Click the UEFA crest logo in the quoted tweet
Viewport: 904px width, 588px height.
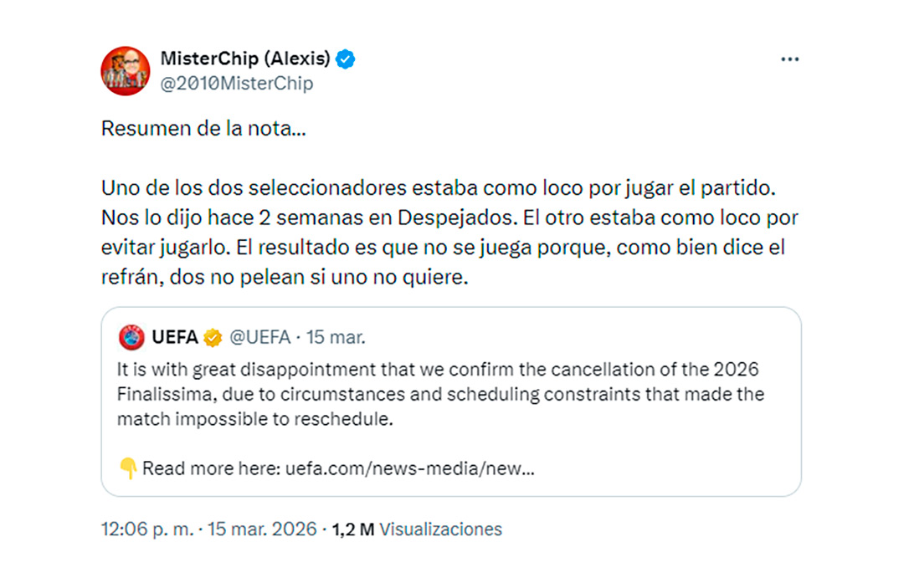coord(133,337)
